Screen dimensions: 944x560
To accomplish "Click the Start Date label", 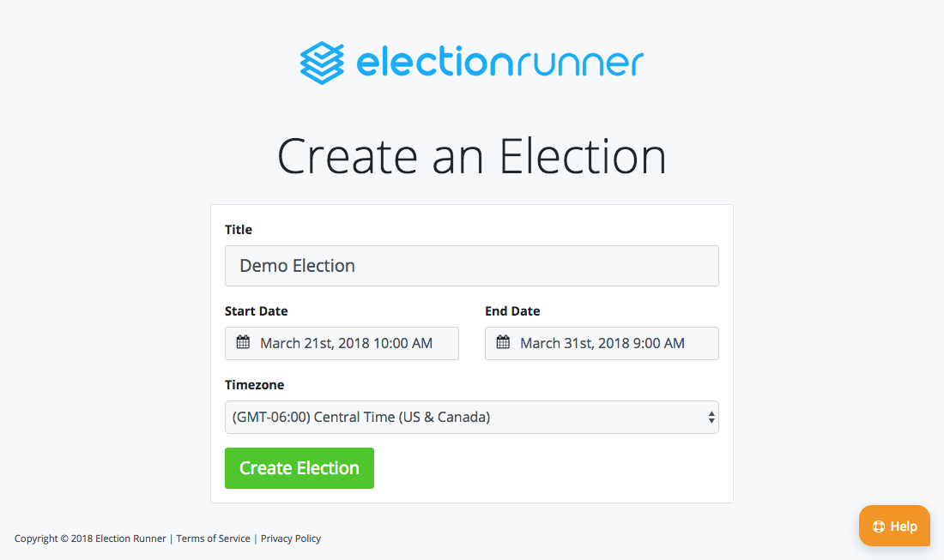I will [256, 310].
